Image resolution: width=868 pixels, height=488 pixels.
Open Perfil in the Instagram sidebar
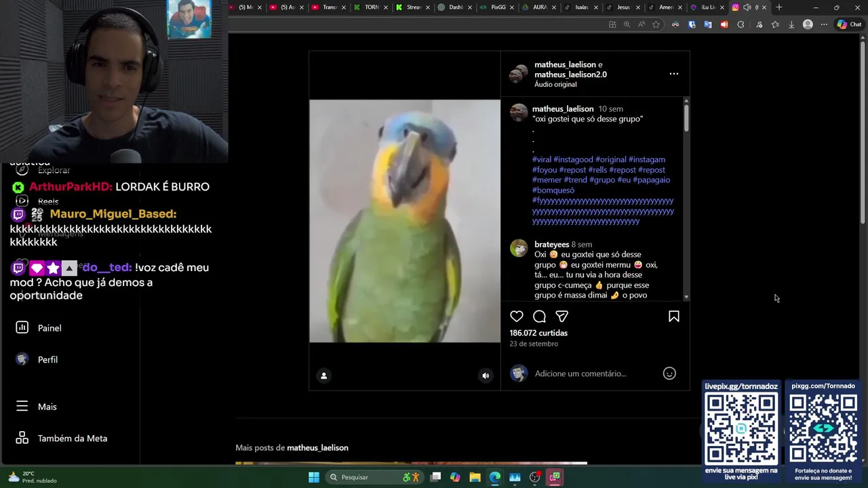[37, 360]
